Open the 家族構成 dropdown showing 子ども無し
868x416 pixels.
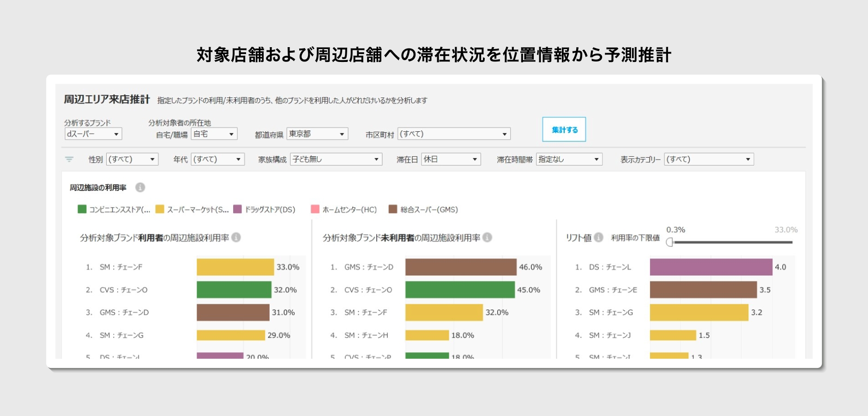pos(336,159)
